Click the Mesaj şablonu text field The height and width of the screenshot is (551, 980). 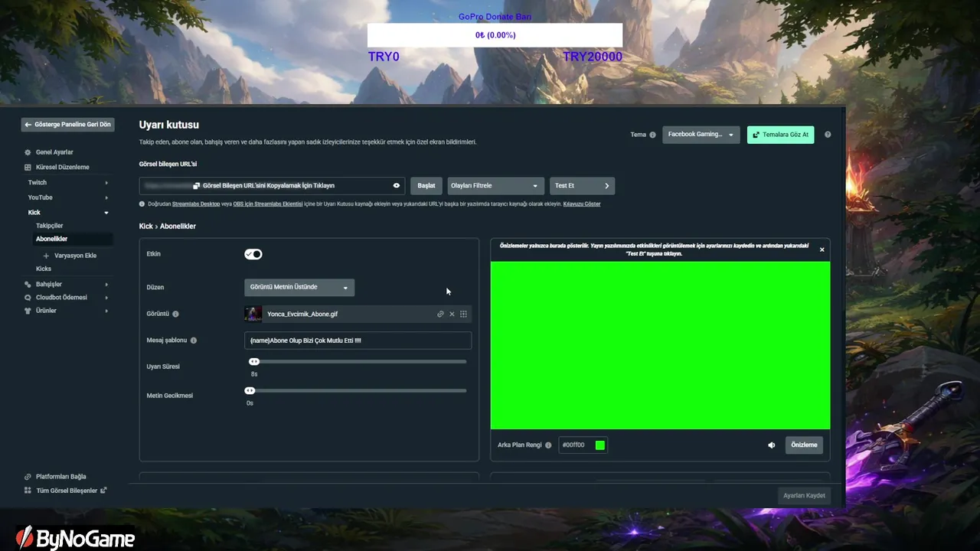click(358, 341)
